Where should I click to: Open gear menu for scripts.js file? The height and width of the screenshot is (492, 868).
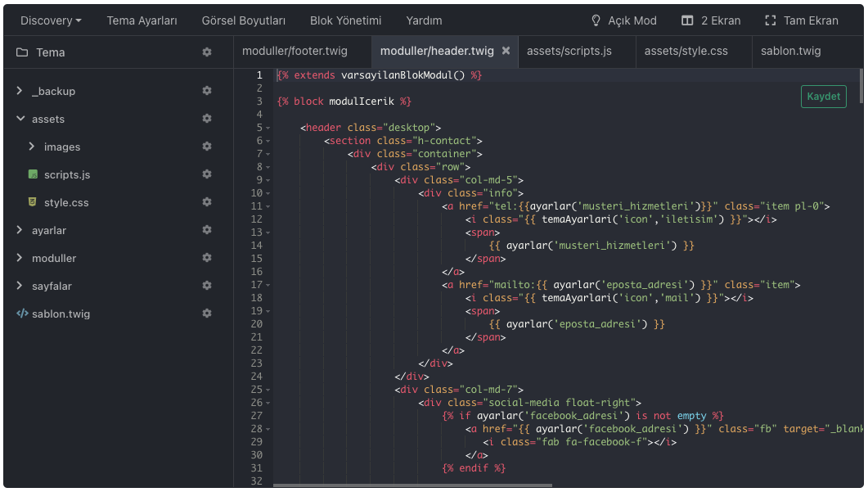point(207,174)
